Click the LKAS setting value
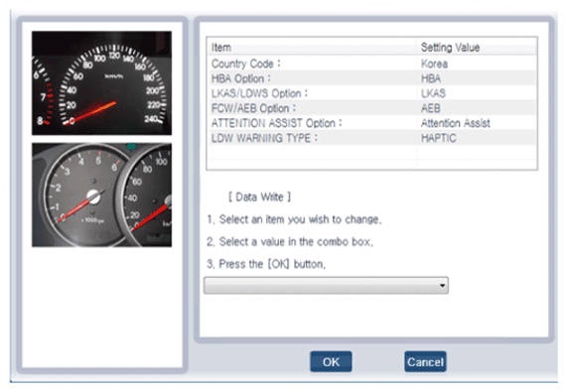Image resolution: width=567 pixels, height=392 pixels. tap(433, 93)
